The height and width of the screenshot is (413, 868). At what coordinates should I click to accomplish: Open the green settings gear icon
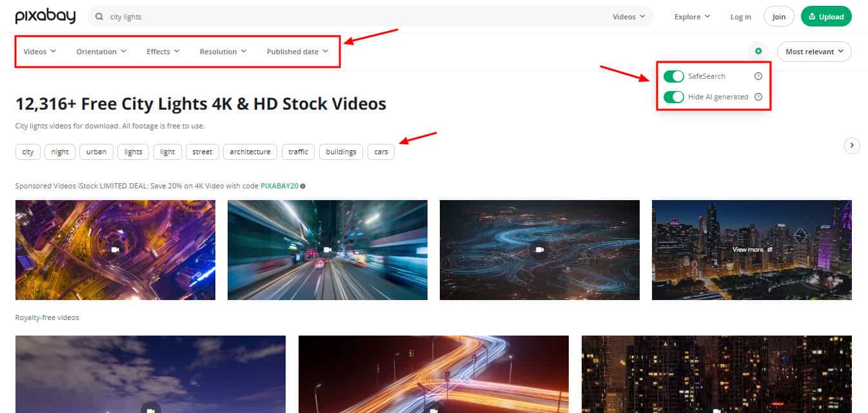tap(758, 52)
